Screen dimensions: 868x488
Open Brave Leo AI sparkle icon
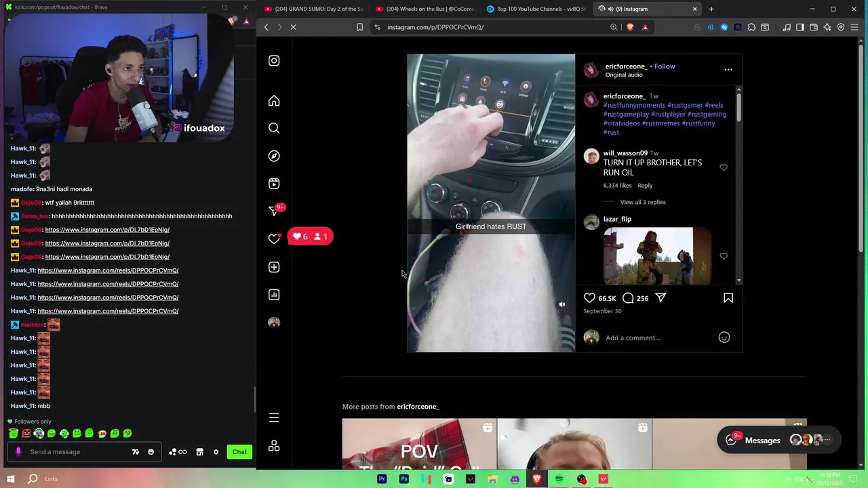click(x=827, y=27)
